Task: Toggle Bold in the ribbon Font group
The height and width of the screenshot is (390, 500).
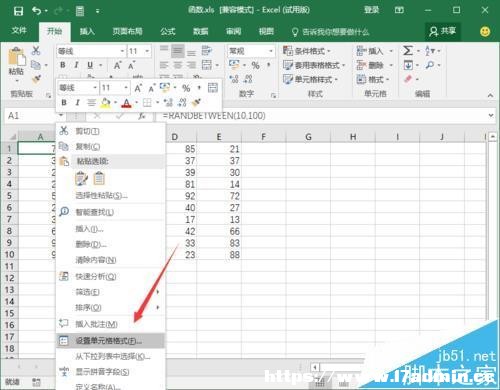Action: pyautogui.click(x=63, y=65)
